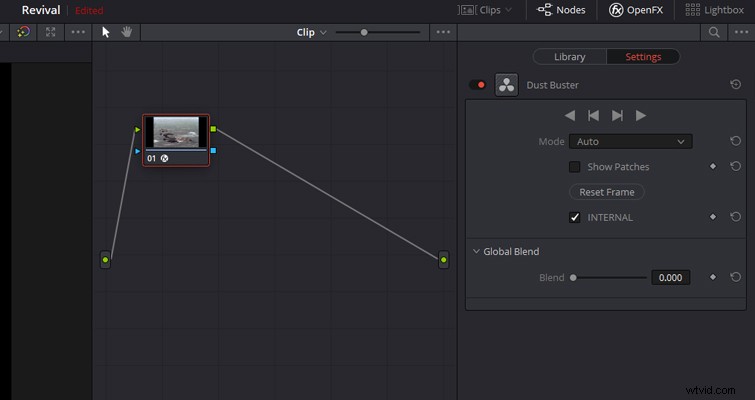Open the Clip mode dropdown

pyautogui.click(x=311, y=32)
